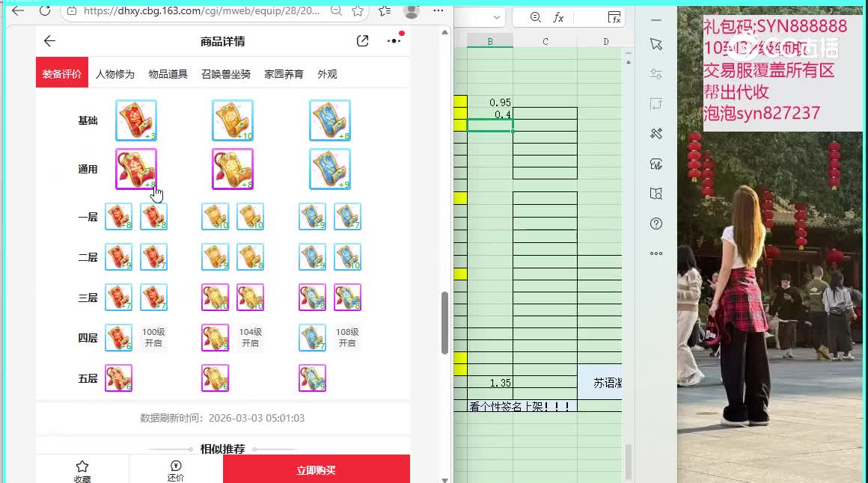Click the cell containing 1.35
Viewport: 868px width, 483px height.
pos(490,382)
